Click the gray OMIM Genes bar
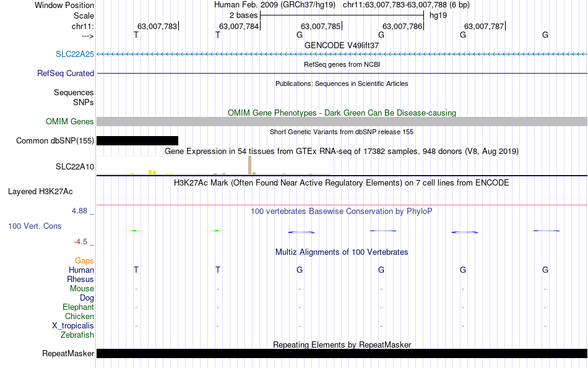The width and height of the screenshot is (588, 368). (342, 121)
